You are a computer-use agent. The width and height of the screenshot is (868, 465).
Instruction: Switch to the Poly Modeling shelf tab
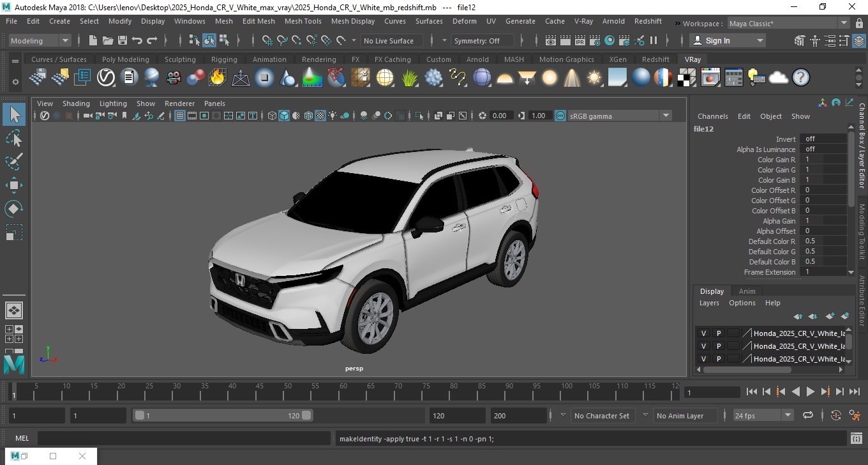pyautogui.click(x=125, y=59)
